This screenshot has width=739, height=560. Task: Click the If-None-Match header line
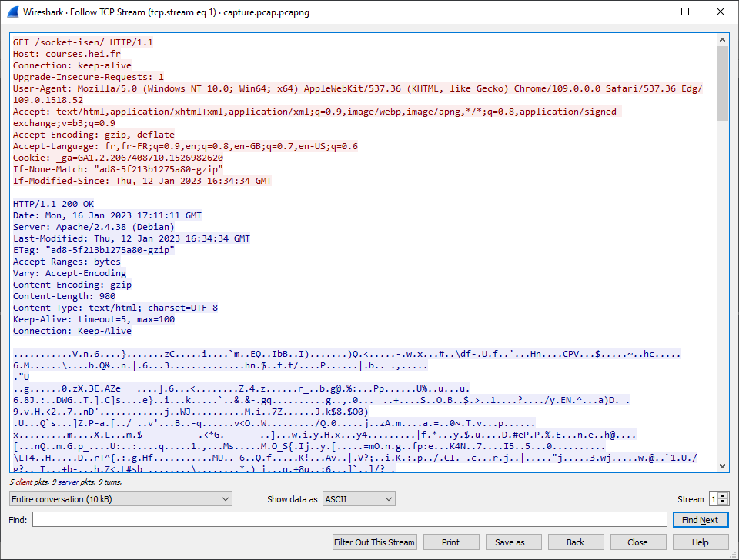[118, 169]
